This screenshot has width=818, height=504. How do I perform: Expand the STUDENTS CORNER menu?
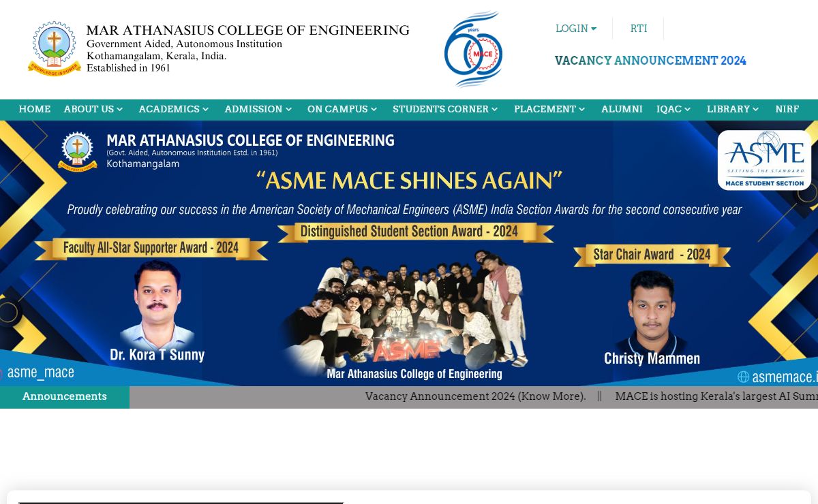tap(445, 109)
